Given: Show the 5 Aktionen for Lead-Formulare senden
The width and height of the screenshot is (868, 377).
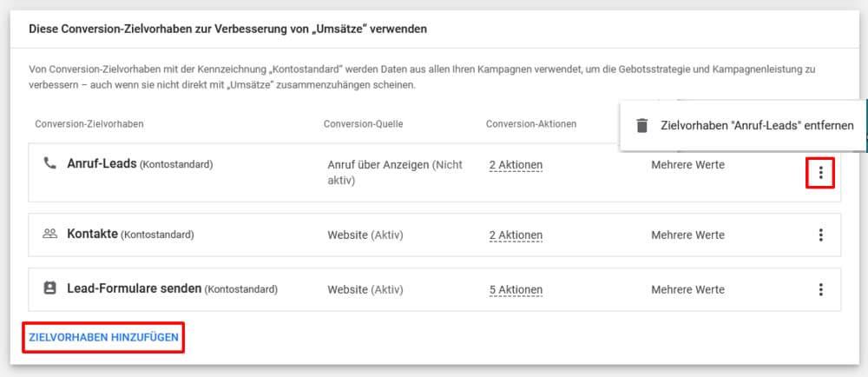Looking at the screenshot, I should pyautogui.click(x=516, y=289).
